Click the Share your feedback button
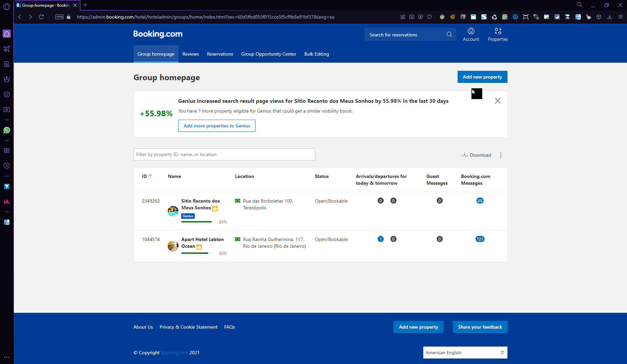The width and height of the screenshot is (627, 364). [x=480, y=327]
